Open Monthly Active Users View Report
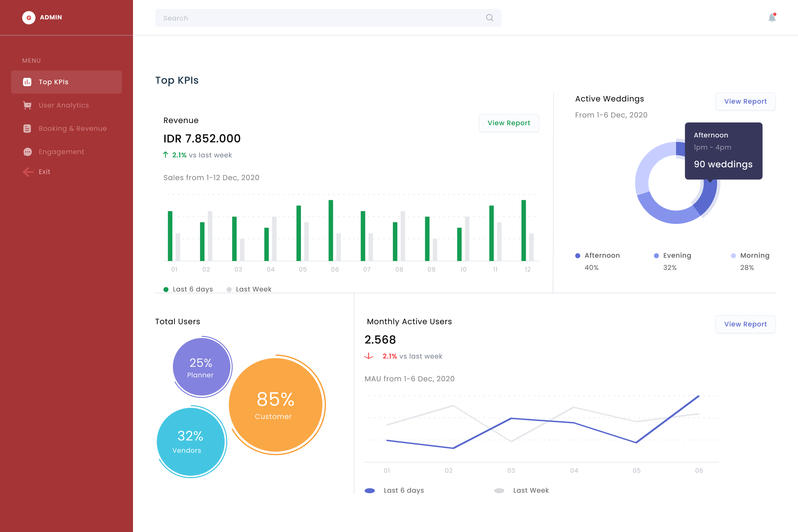The image size is (798, 532). pos(745,324)
